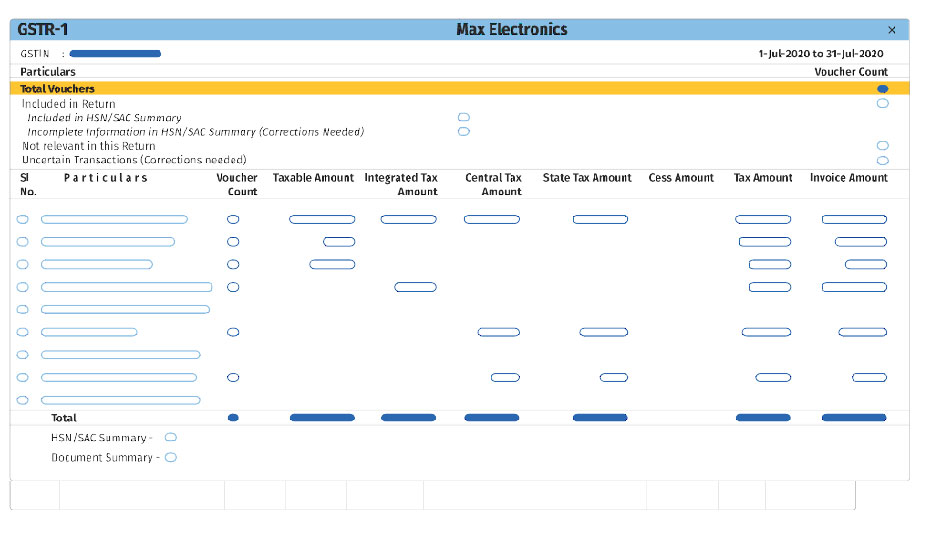Click the Taxable Amount column header
Image resolution: width=929 pixels, height=540 pixels.
(313, 178)
